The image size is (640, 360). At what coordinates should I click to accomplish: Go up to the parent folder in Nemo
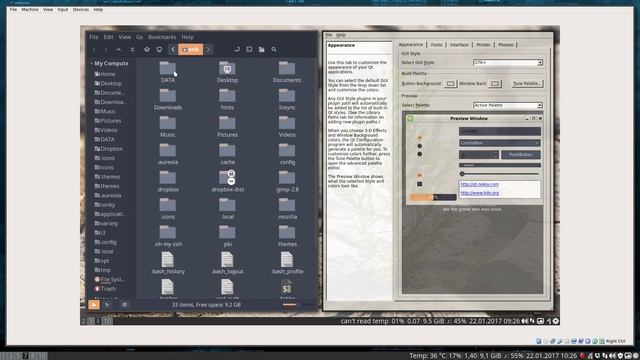click(119, 49)
